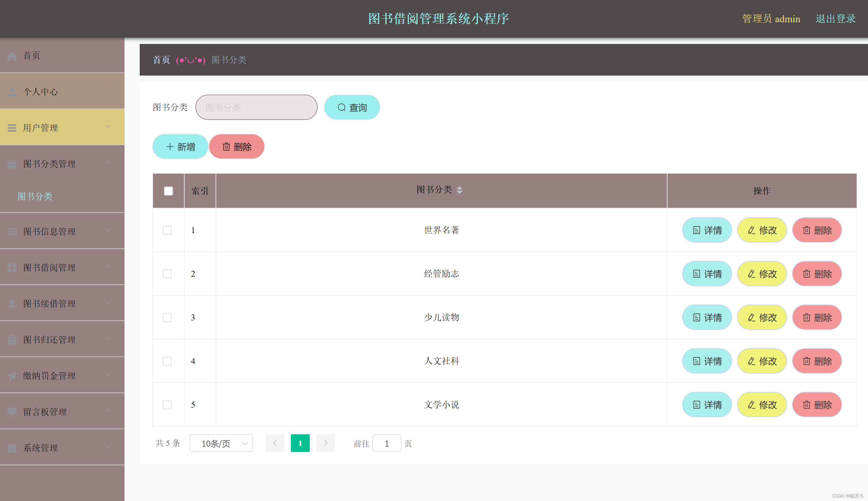The image size is (868, 501).
Task: Click 删除 button for 少儿读物 row
Action: pyautogui.click(x=817, y=317)
